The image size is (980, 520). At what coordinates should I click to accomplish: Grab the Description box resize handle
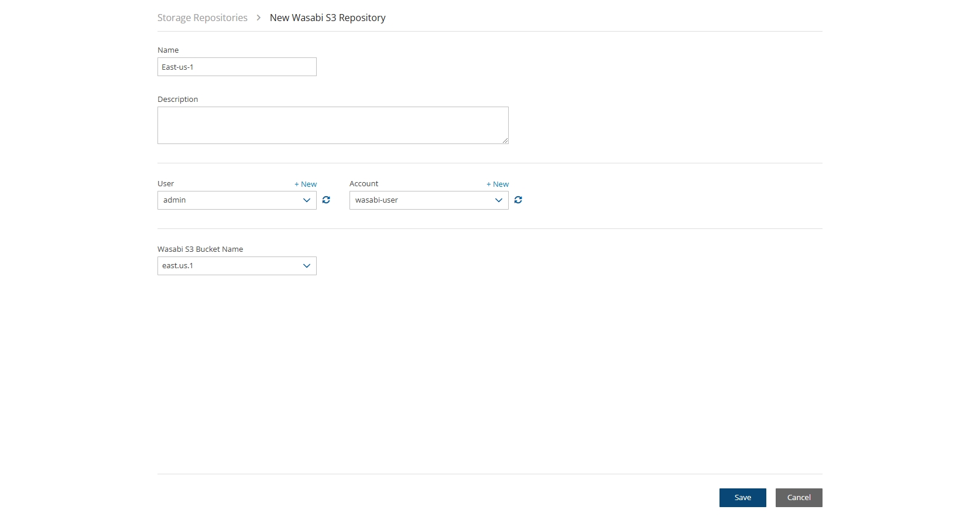(505, 141)
